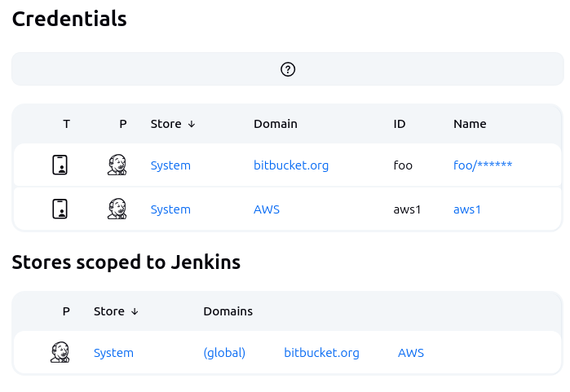
Task: Click Jenkins provider icon in aws1 row
Action: [x=117, y=209]
